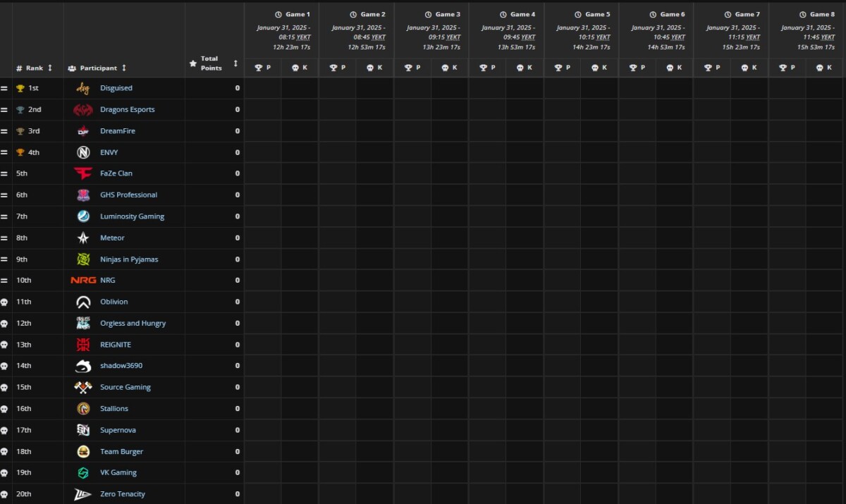Open the REIGNITE team name
This screenshot has width=846, height=504.
116,345
